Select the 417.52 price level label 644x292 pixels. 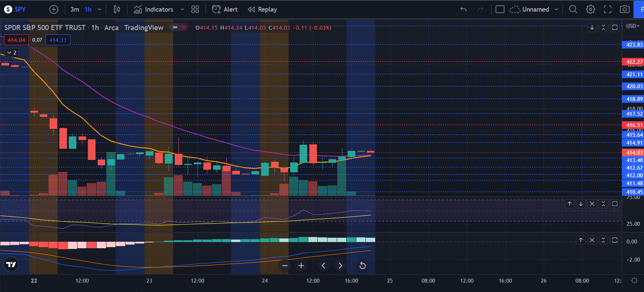click(633, 114)
